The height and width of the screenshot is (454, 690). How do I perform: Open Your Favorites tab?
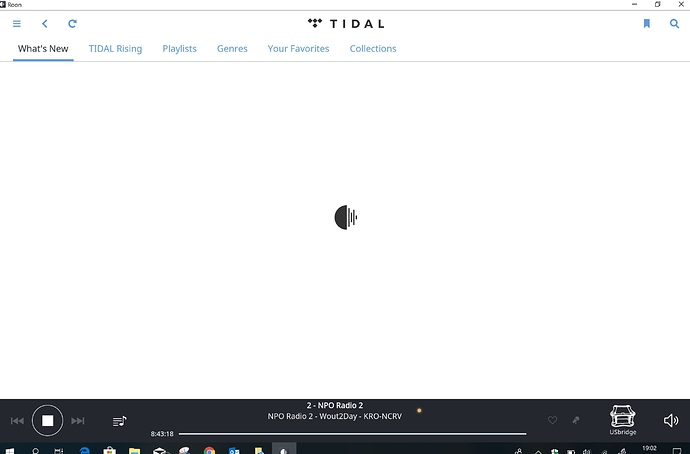[298, 49]
